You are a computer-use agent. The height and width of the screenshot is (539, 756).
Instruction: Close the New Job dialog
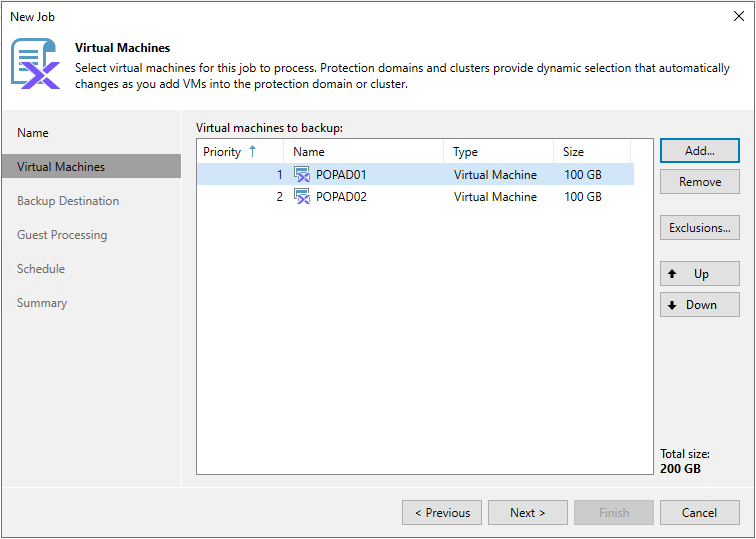click(x=738, y=16)
